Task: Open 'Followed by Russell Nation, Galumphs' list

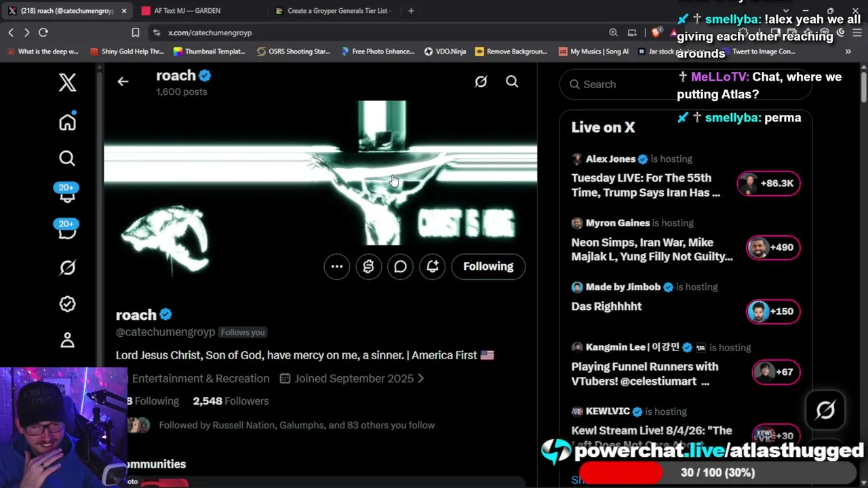Action: (297, 426)
